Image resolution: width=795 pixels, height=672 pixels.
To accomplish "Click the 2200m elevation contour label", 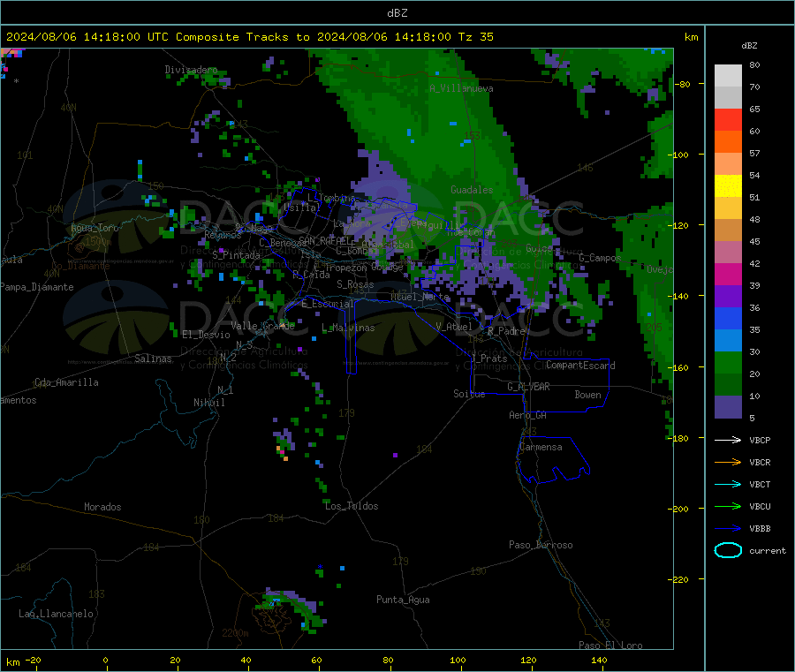I will tap(235, 633).
